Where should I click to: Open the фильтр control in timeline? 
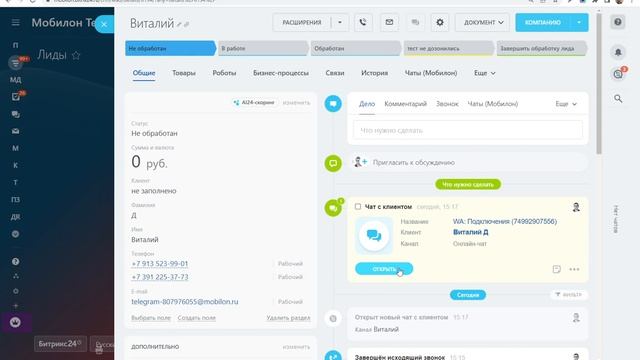point(569,294)
